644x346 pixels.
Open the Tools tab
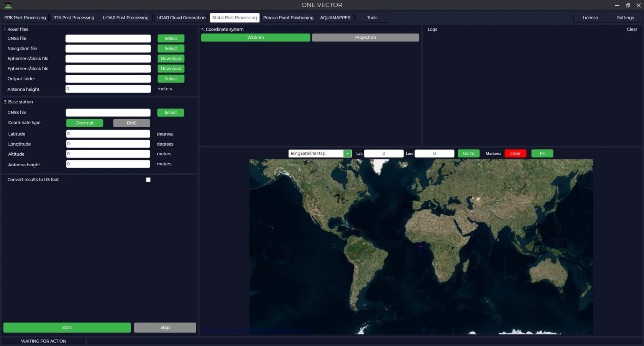pyautogui.click(x=372, y=18)
